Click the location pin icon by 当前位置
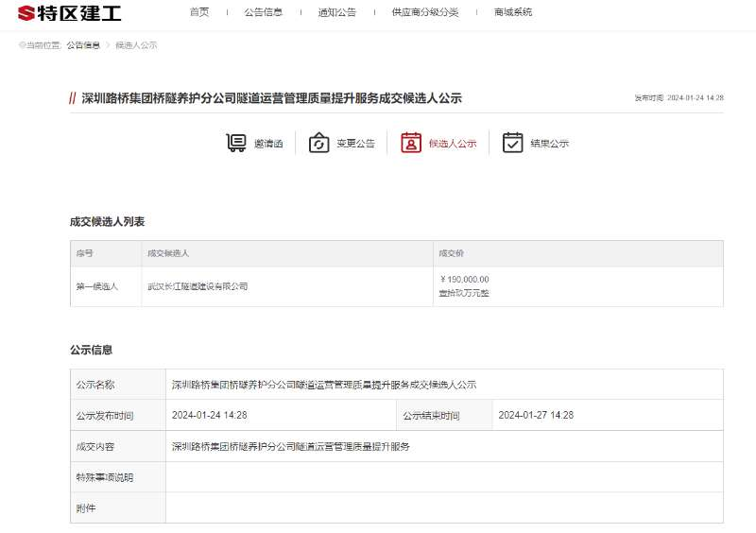756x533 pixels. coord(22,44)
